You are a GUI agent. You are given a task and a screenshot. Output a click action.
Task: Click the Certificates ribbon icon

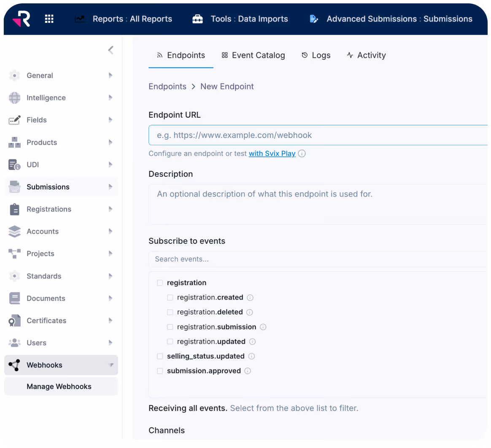[14, 321]
